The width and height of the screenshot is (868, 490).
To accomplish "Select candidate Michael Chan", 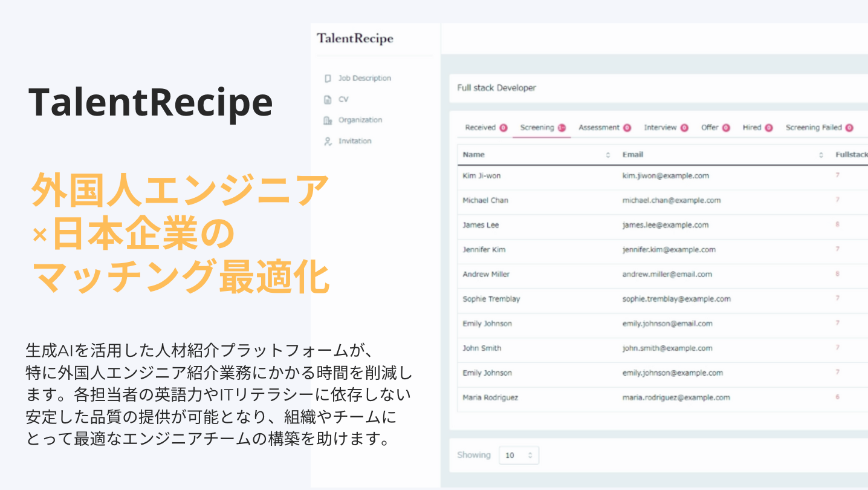I will tap(485, 200).
